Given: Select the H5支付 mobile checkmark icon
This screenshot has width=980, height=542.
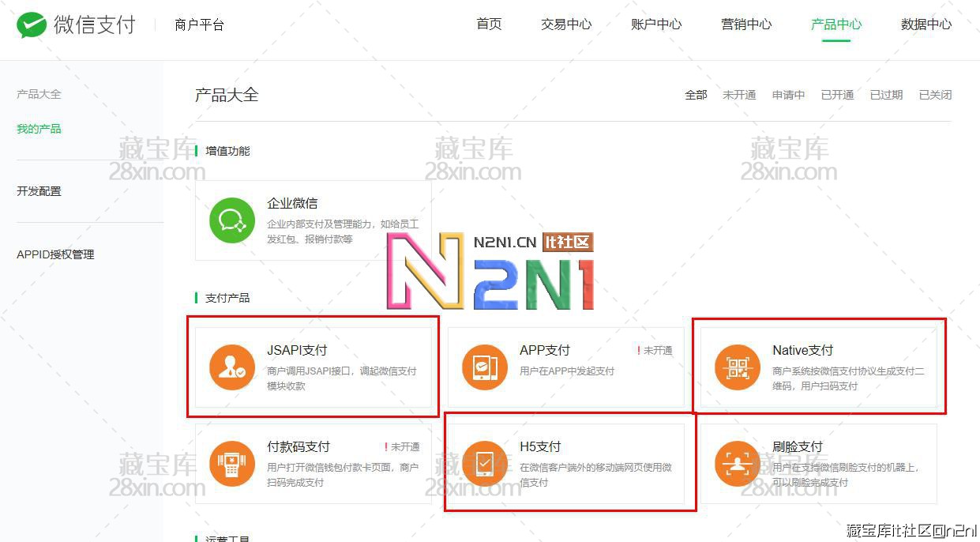Looking at the screenshot, I should pyautogui.click(x=485, y=464).
